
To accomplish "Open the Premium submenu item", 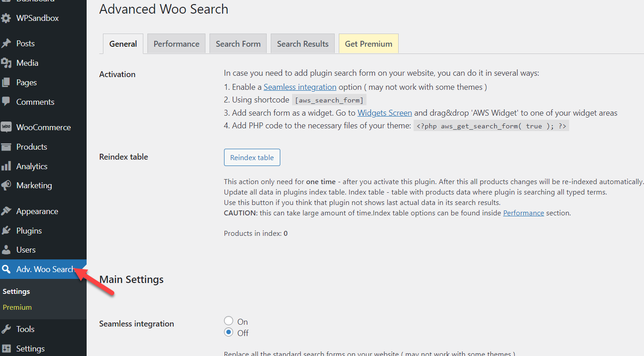I will click(17, 307).
